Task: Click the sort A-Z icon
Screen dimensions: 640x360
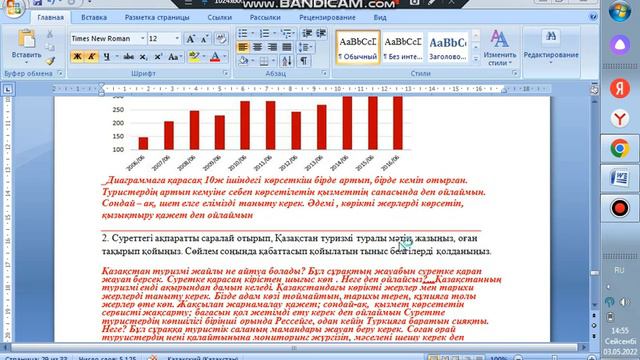Action: click(287, 61)
